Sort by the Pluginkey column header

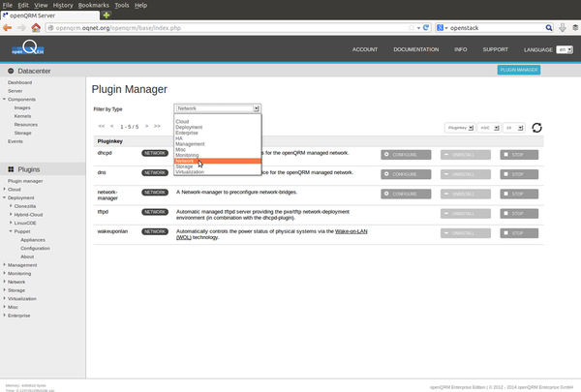click(110, 141)
